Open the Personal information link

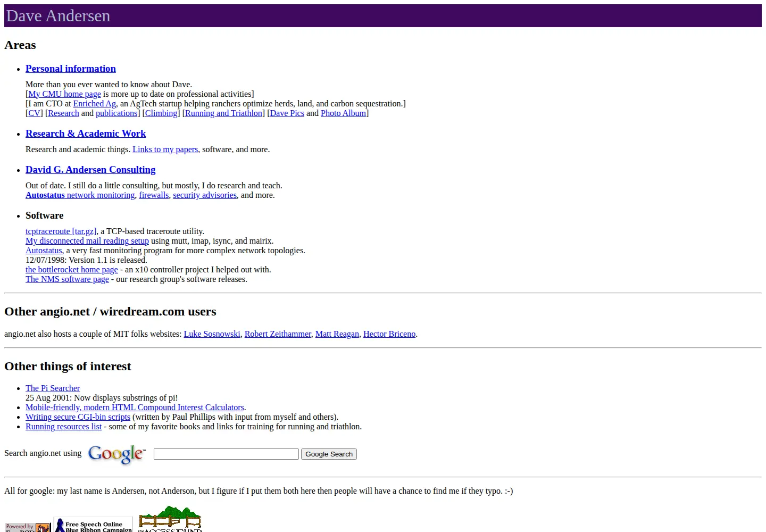71,69
